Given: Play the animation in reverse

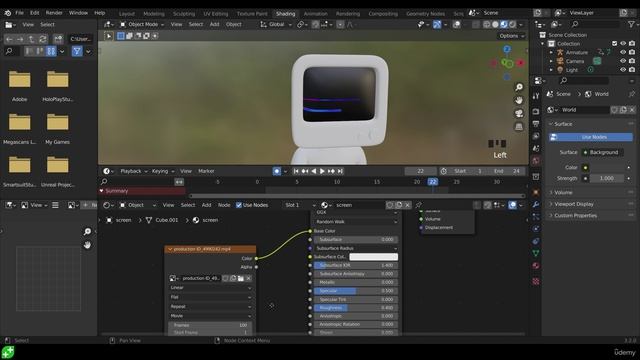Looking at the screenshot, I should pos(313,171).
